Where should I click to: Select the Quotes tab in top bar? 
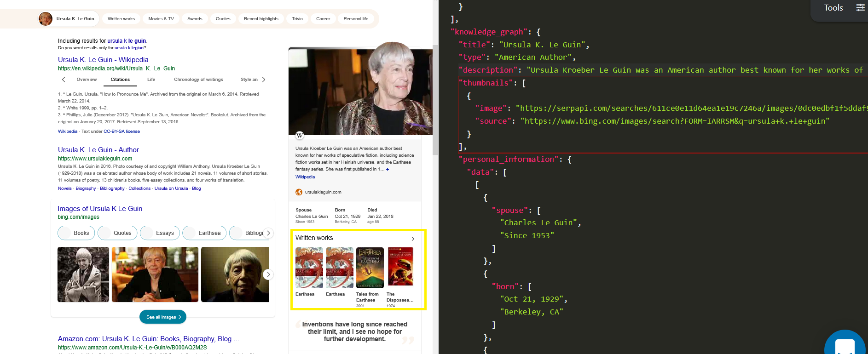pyautogui.click(x=223, y=19)
